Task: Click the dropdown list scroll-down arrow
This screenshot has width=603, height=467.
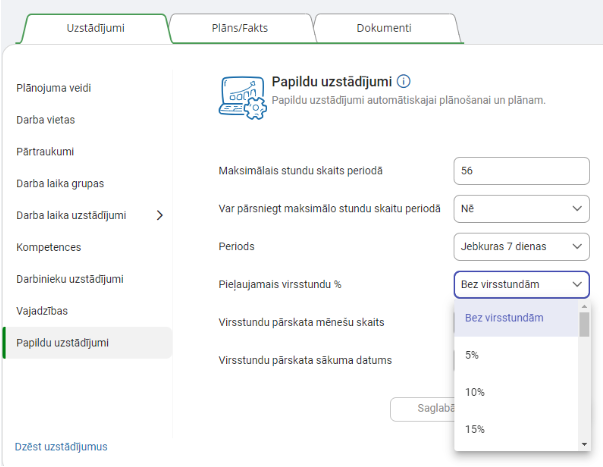Action: click(584, 443)
